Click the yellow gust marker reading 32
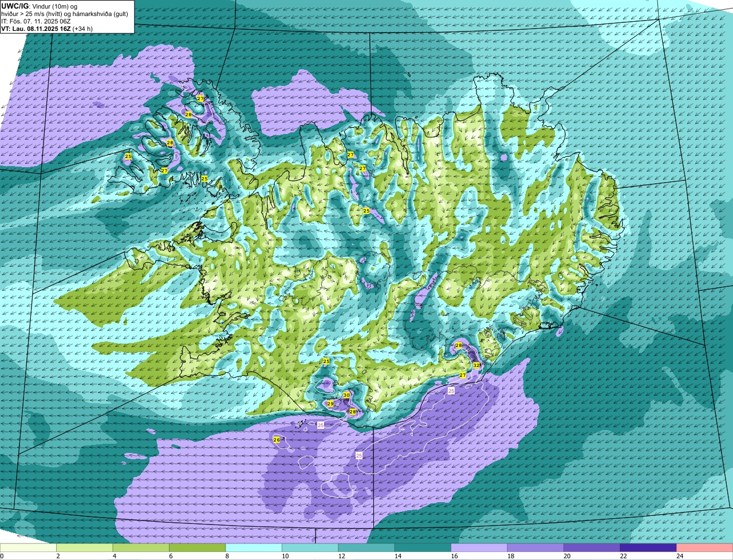Image resolution: width=733 pixels, height=560 pixels. (476, 365)
